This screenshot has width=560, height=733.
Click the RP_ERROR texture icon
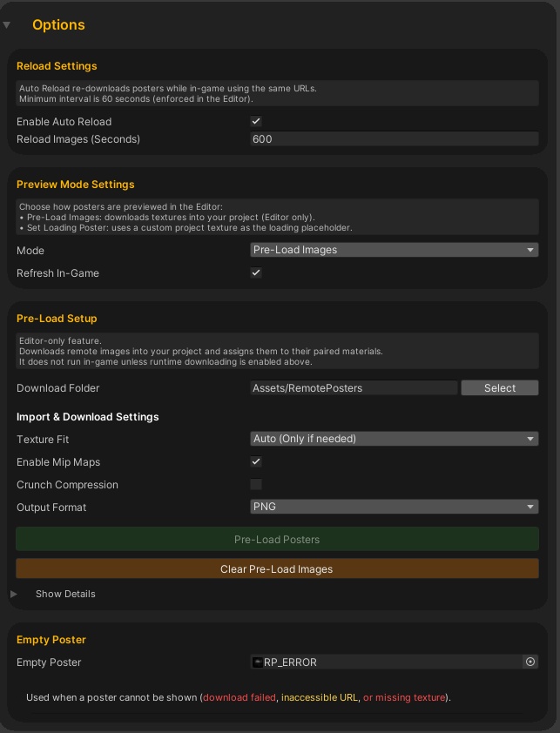tap(258, 662)
